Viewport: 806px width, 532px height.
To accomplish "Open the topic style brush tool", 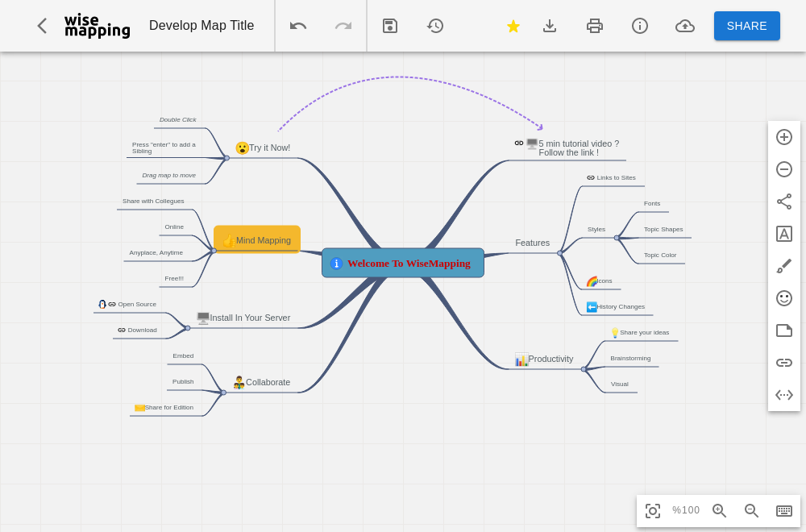I will pos(784,266).
